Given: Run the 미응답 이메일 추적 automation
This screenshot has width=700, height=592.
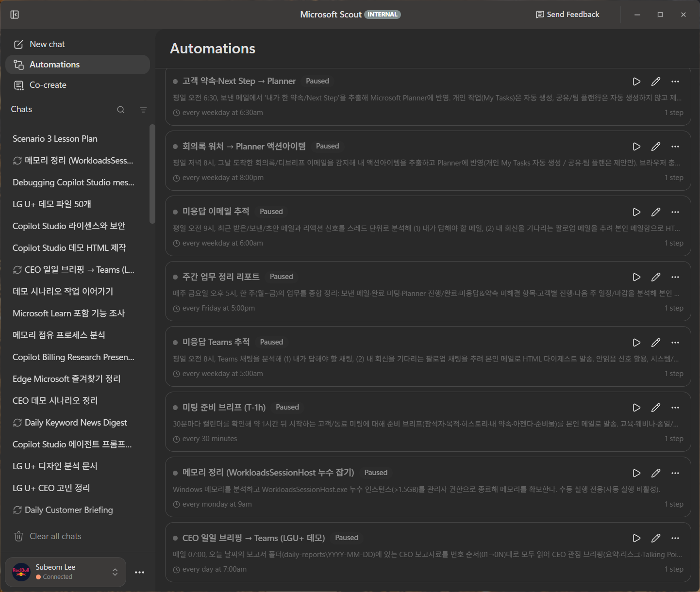Looking at the screenshot, I should (x=636, y=212).
